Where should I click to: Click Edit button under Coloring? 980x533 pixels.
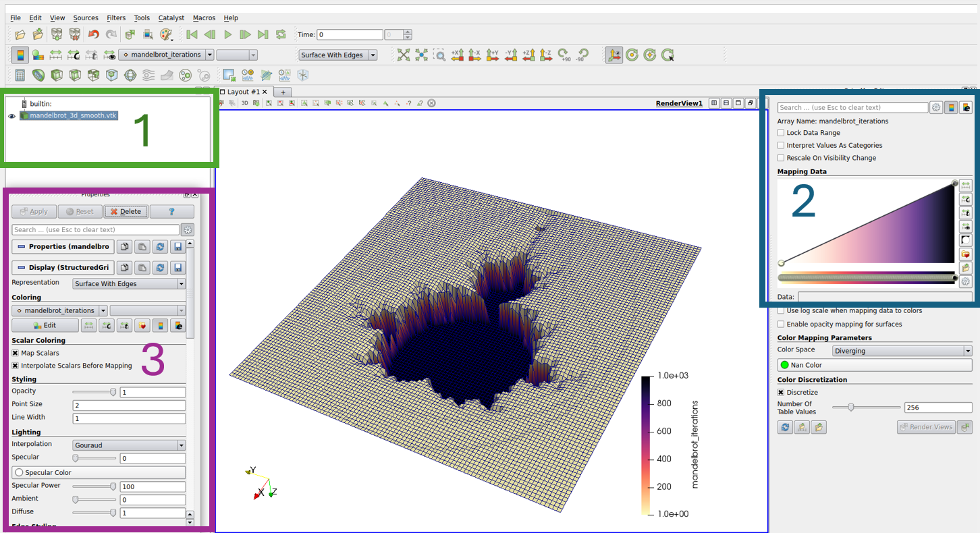(x=44, y=325)
